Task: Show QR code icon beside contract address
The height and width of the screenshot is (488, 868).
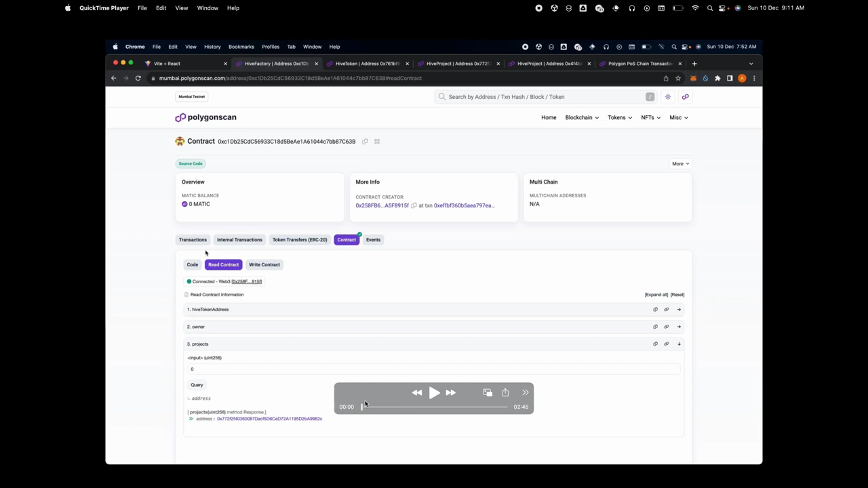Action: 377,142
